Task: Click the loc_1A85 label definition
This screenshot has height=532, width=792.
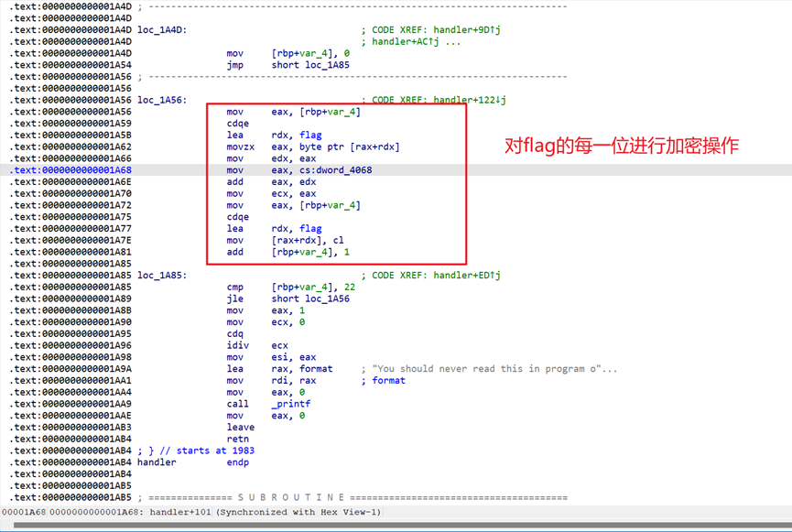Action: [x=161, y=276]
